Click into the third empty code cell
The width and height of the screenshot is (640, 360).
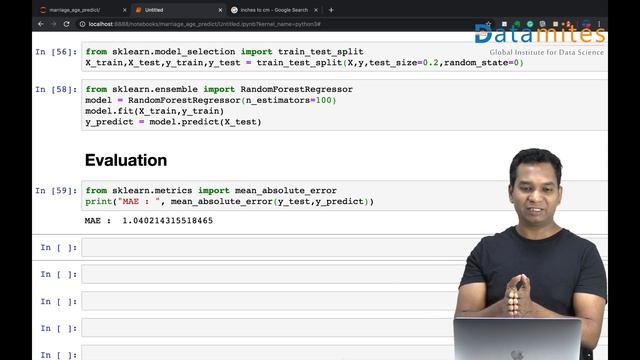pos(269,301)
